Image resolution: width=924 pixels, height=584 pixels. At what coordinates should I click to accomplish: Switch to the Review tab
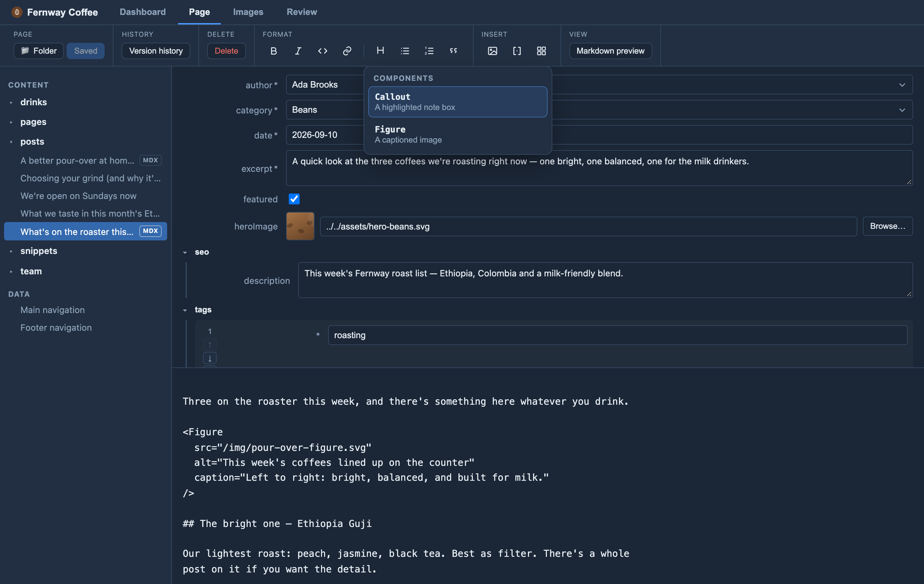point(302,12)
